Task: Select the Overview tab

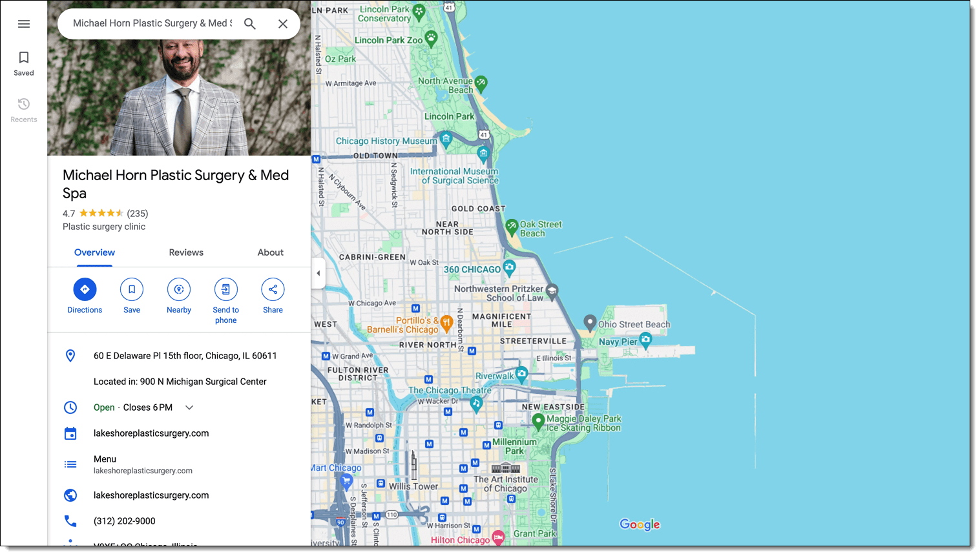Action: click(x=94, y=252)
